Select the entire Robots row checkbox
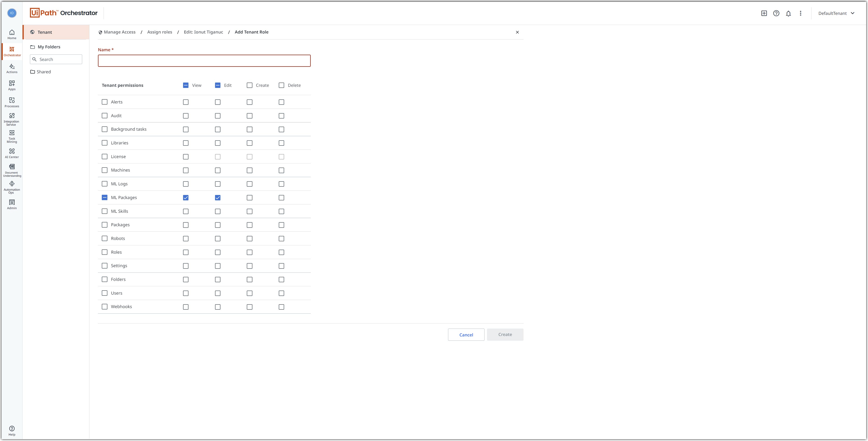Viewport: 868px width, 441px height. (104, 238)
